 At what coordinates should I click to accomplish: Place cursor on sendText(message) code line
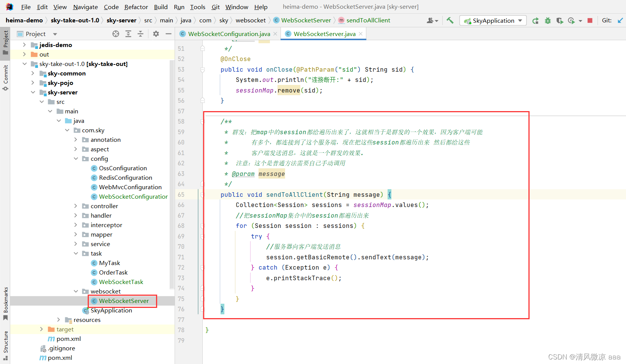click(347, 257)
